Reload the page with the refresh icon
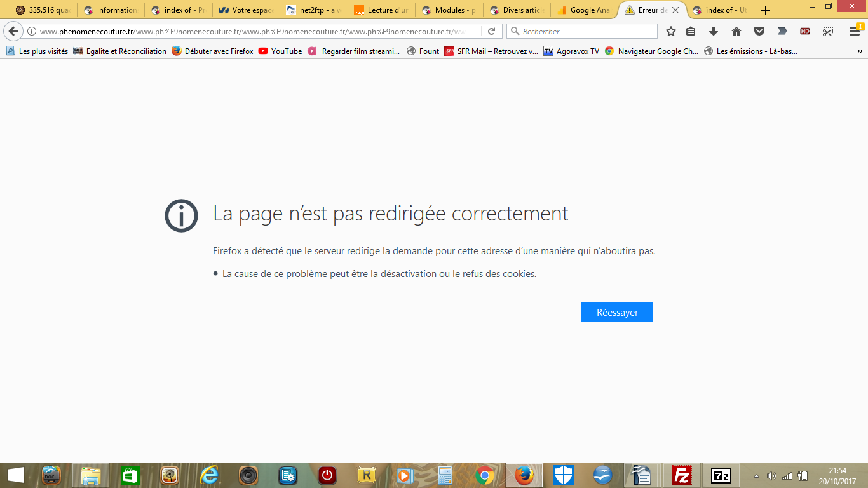The height and width of the screenshot is (488, 868). 491,31
